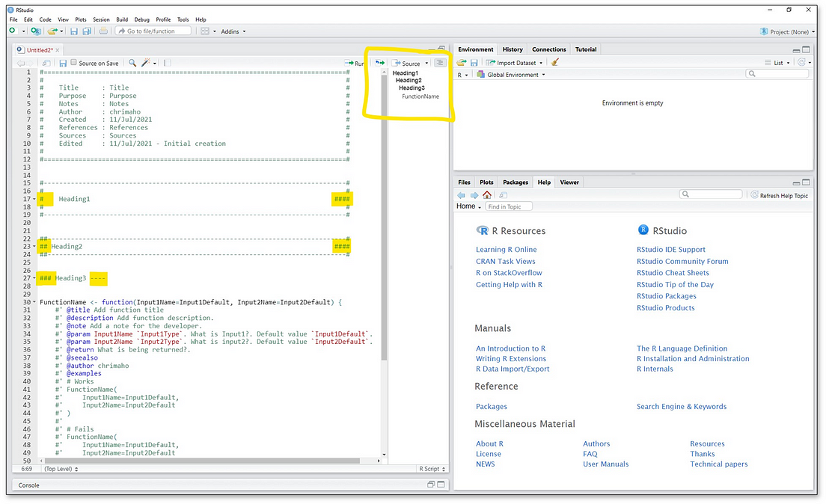Open the RStudio Cheat Sheets link
This screenshot has height=504, width=826.
(673, 273)
